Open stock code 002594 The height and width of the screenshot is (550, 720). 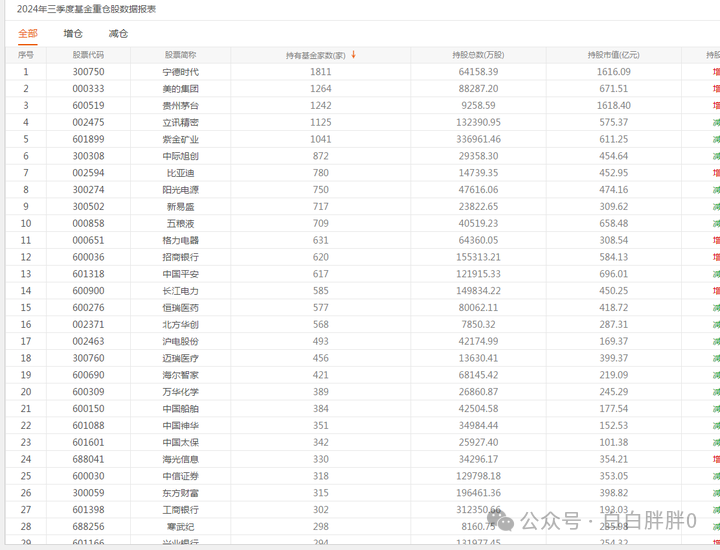point(88,173)
